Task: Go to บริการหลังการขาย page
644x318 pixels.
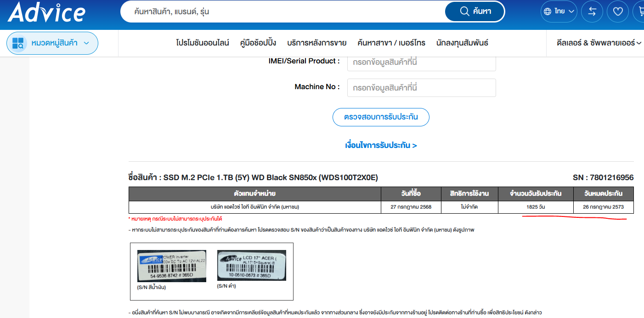Action: [316, 43]
